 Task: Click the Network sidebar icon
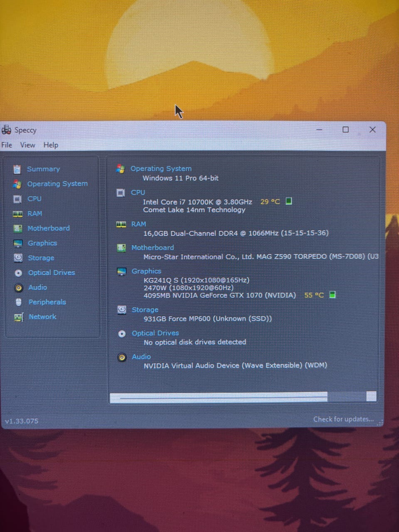tap(19, 317)
